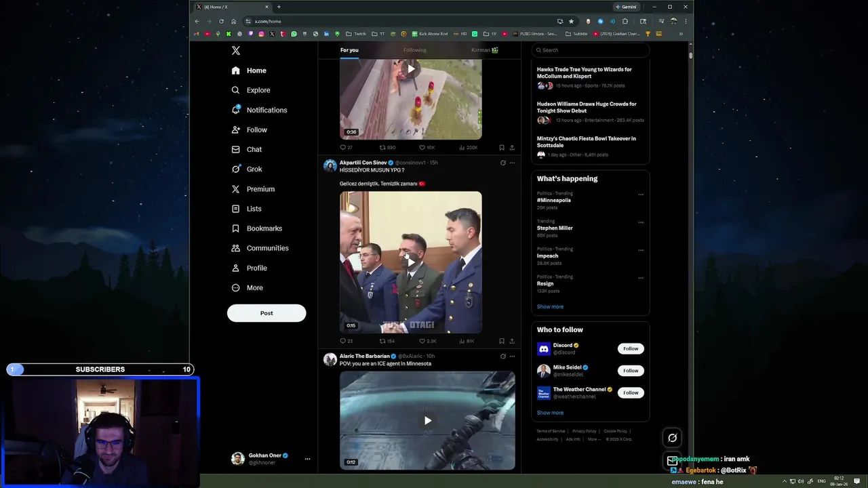Open Chrome extensions puzzle icon
This screenshot has height=488, width=868.
pos(625,21)
